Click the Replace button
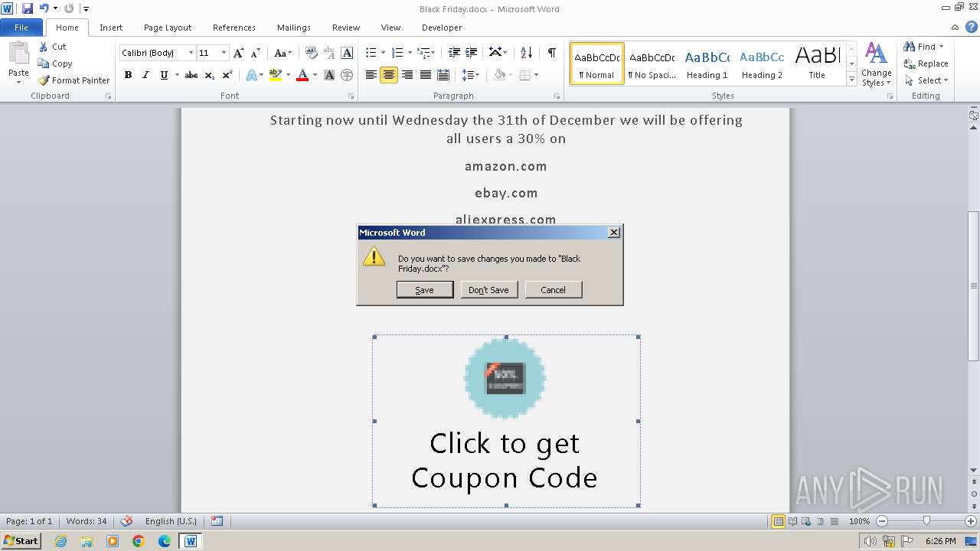Image resolution: width=980 pixels, height=551 pixels. tap(926, 64)
